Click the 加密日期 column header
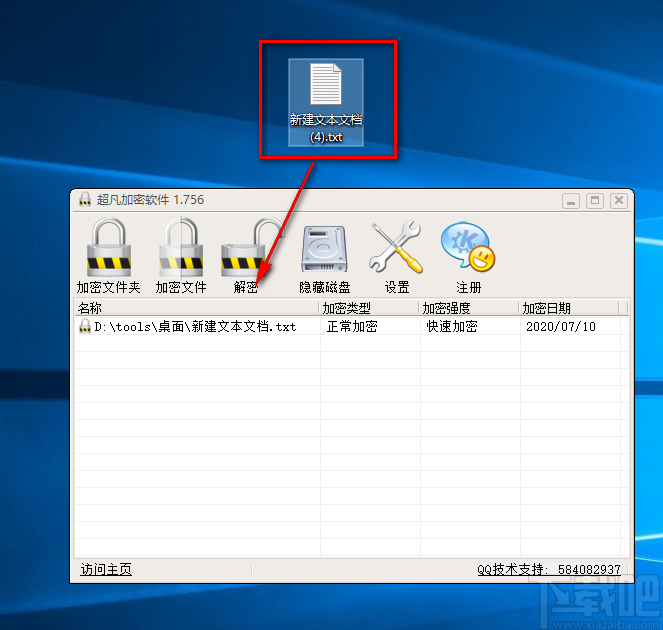Viewport: 663px width, 630px height. pyautogui.click(x=569, y=308)
